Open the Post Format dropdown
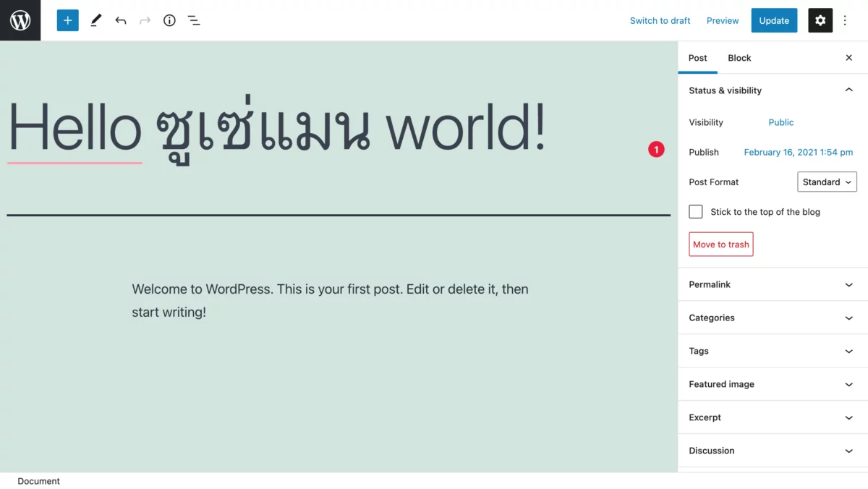 coord(827,182)
